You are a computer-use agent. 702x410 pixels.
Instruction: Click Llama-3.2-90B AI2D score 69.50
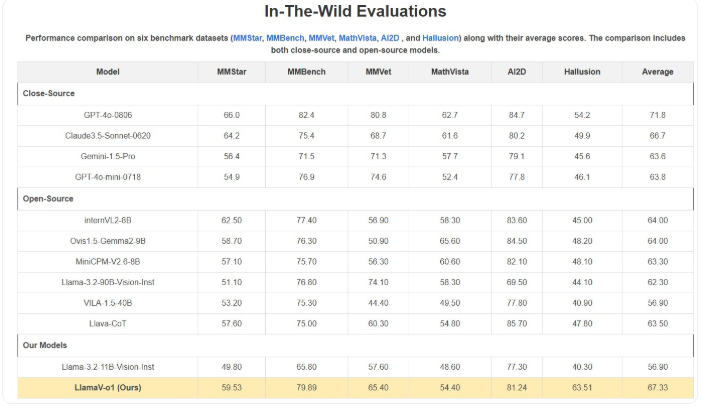(x=517, y=282)
